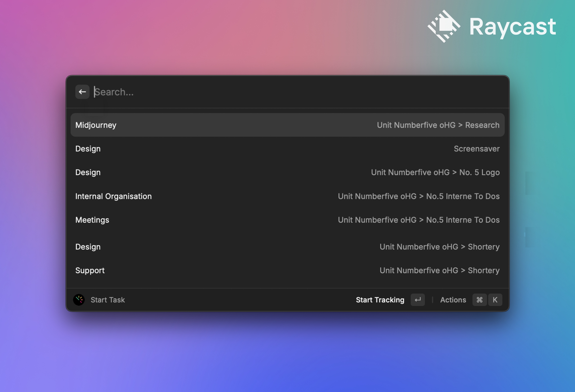Click the Return key icon
This screenshot has width=575, height=392.
click(x=418, y=300)
